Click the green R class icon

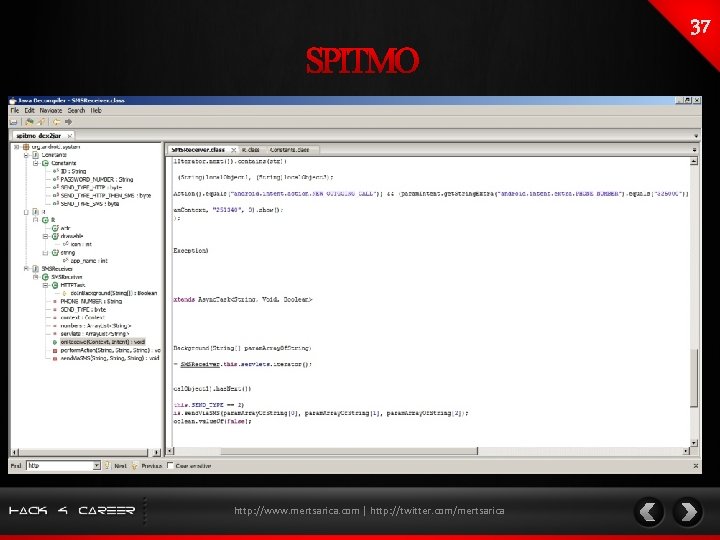45,220
